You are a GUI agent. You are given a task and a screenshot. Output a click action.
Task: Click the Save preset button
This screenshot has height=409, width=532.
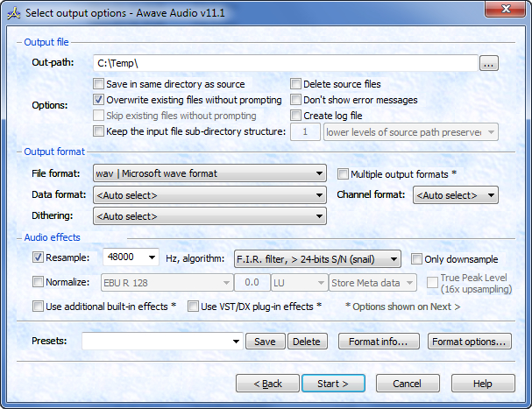pos(265,342)
